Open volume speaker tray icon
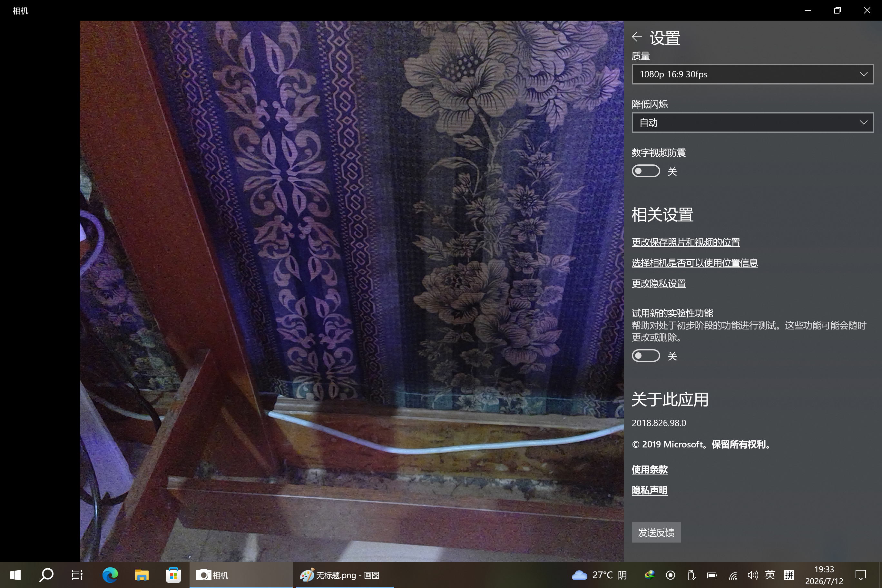This screenshot has width=882, height=588. coord(753,575)
